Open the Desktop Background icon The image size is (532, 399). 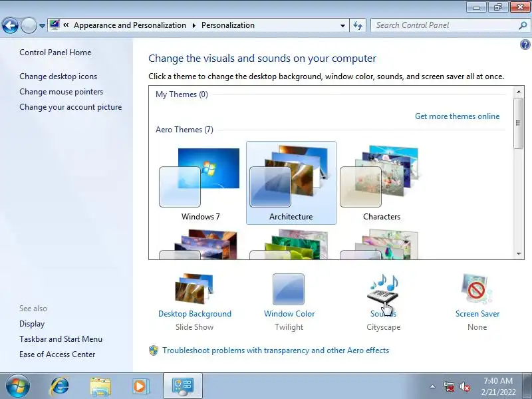[x=194, y=289]
